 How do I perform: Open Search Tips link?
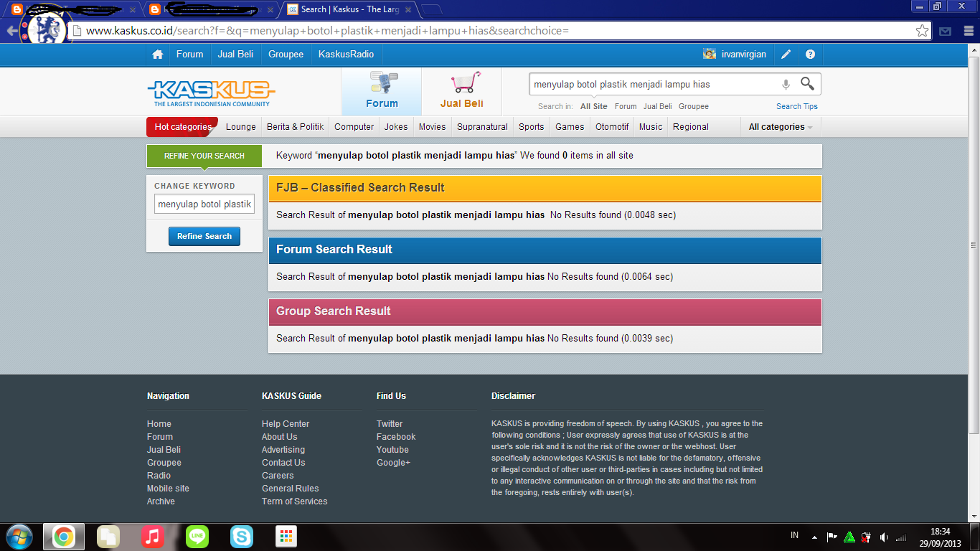797,106
